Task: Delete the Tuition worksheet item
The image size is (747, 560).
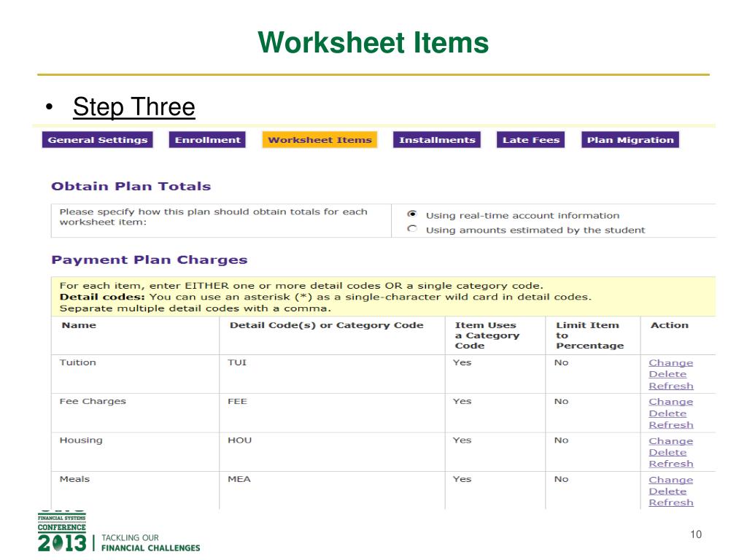Action: click(667, 374)
